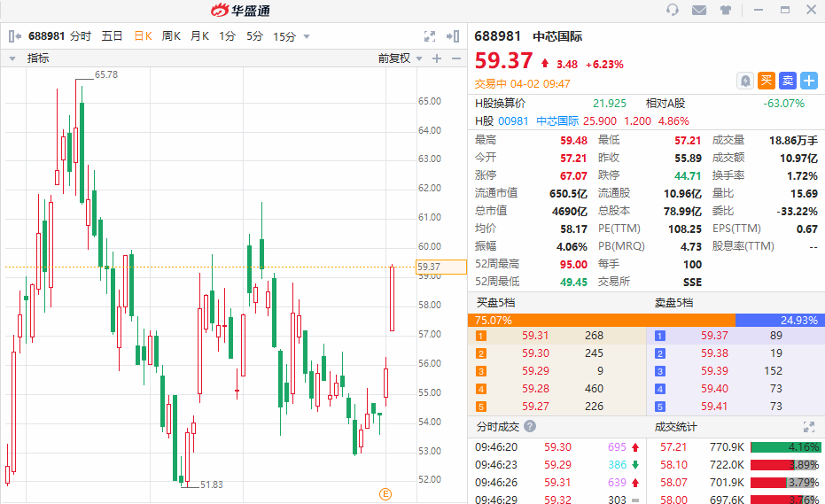The image size is (825, 504).
Task: Click the 09:46:23 trade row
Action: pos(557,465)
